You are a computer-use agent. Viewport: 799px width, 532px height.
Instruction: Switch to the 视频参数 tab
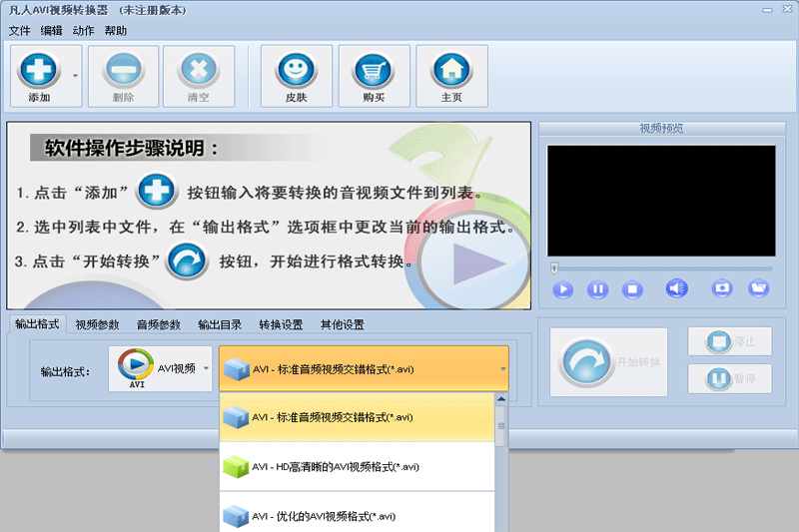click(x=97, y=324)
